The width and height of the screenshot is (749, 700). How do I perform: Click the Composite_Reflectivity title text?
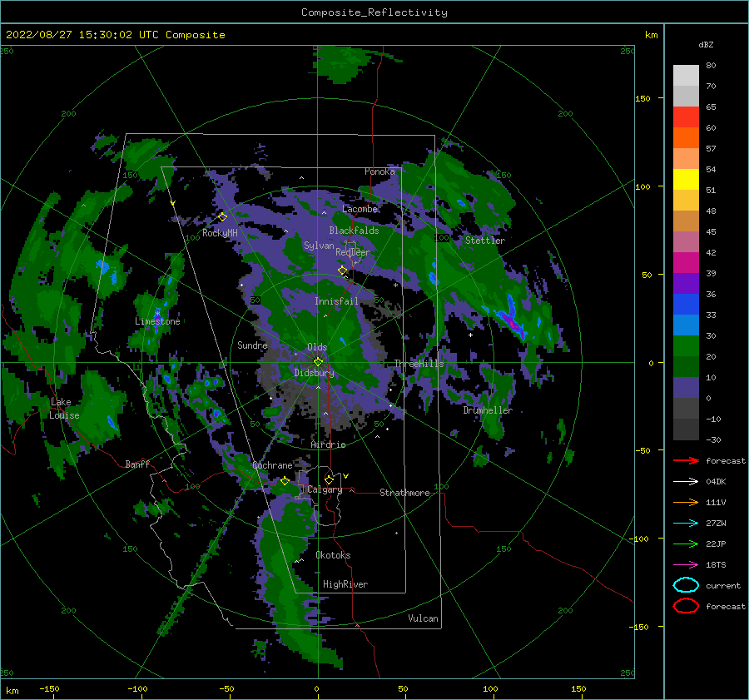374,12
